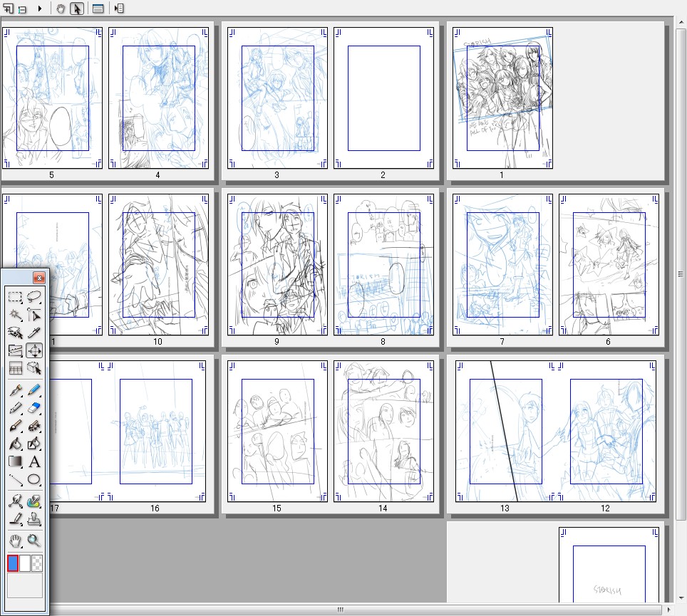This screenshot has width=687, height=616.
Task: Select the Marker tool
Action: tap(16, 407)
